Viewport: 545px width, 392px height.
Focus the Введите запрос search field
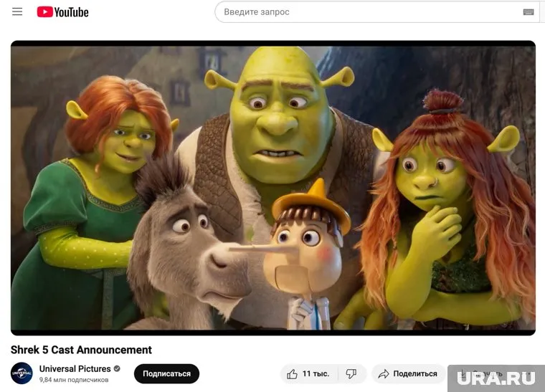point(366,12)
